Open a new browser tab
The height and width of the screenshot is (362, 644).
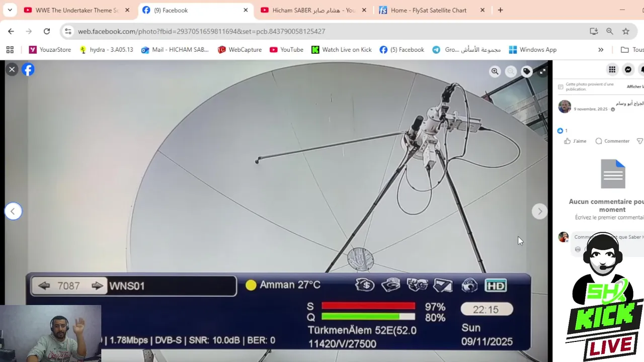500,10
